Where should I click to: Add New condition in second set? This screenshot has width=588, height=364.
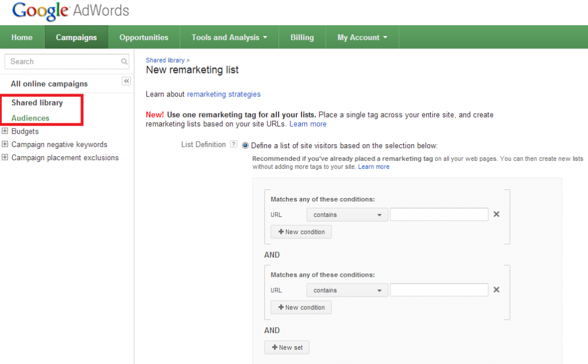(301, 307)
